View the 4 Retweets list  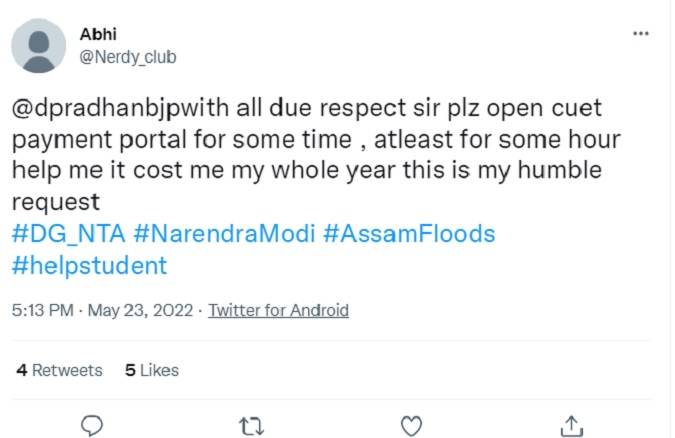tap(60, 370)
